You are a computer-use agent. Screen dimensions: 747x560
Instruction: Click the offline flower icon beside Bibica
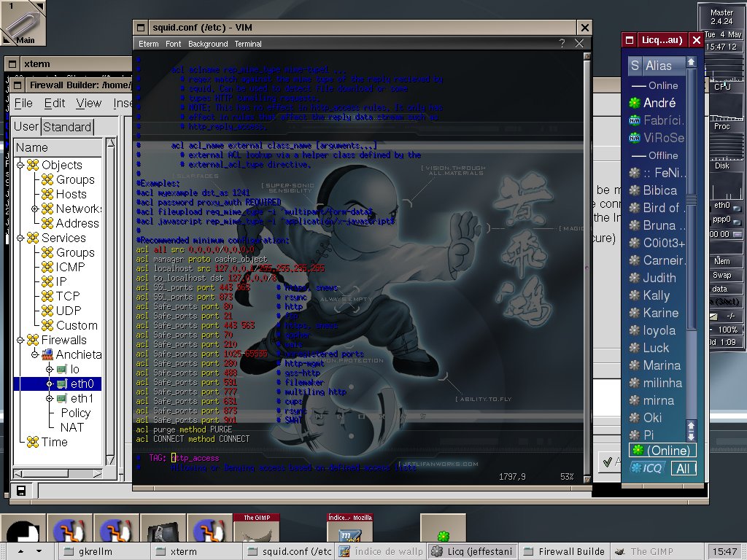click(634, 190)
